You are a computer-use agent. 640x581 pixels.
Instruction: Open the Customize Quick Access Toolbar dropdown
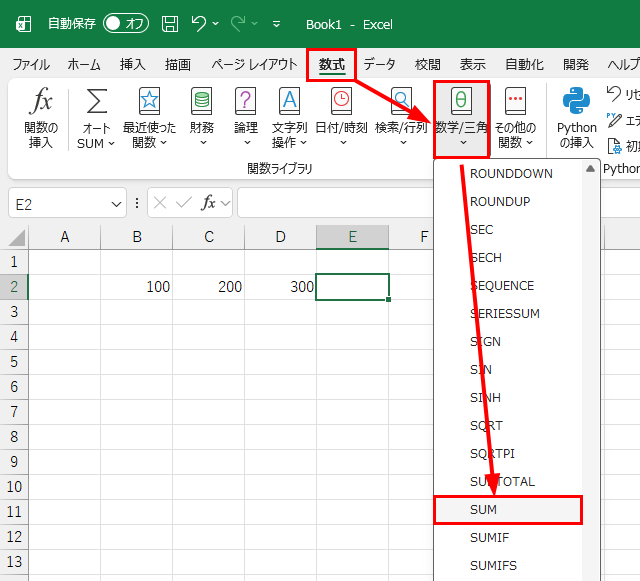tap(276, 24)
